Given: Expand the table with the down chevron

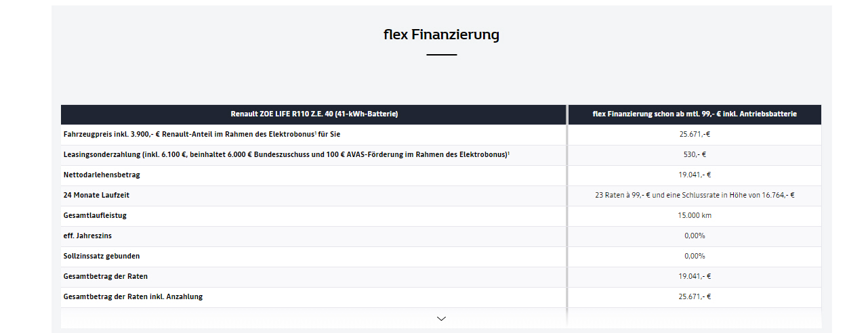Looking at the screenshot, I should (x=441, y=318).
